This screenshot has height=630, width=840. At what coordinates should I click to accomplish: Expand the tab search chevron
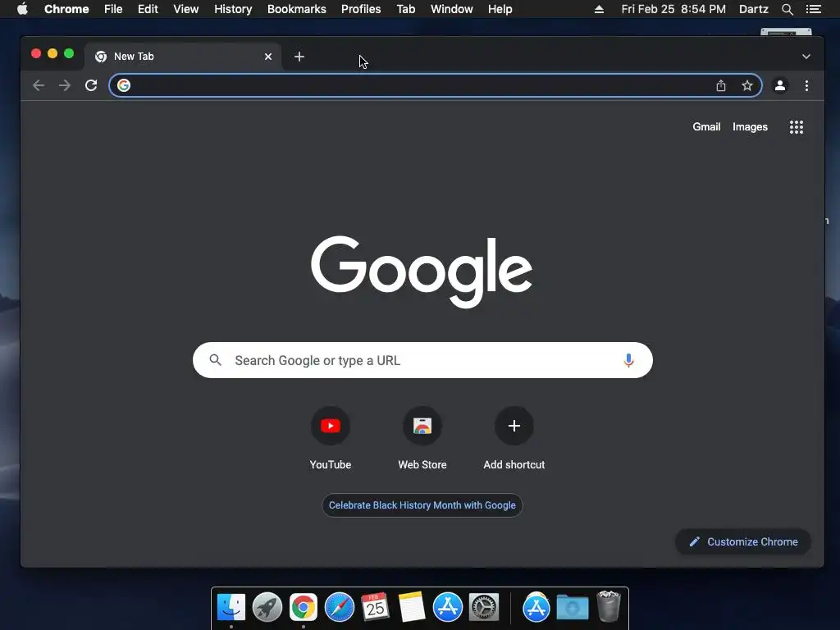[x=806, y=57]
